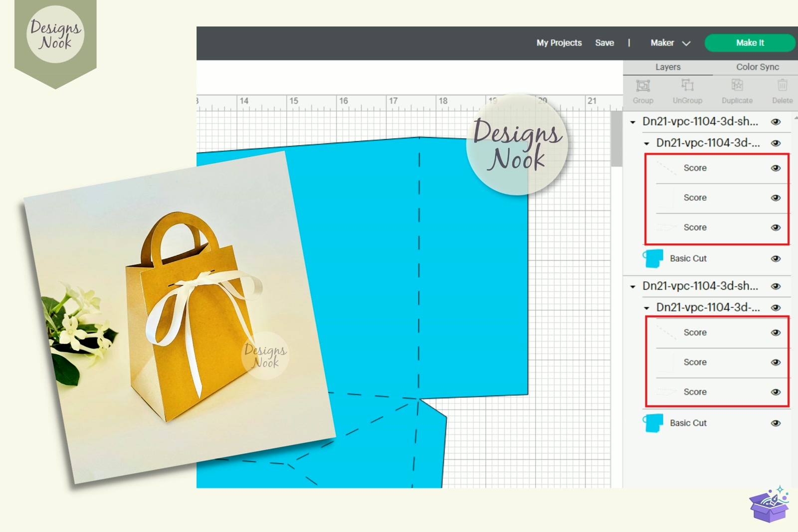Click the Delete trash icon
The height and width of the screenshot is (532, 798).
(782, 85)
